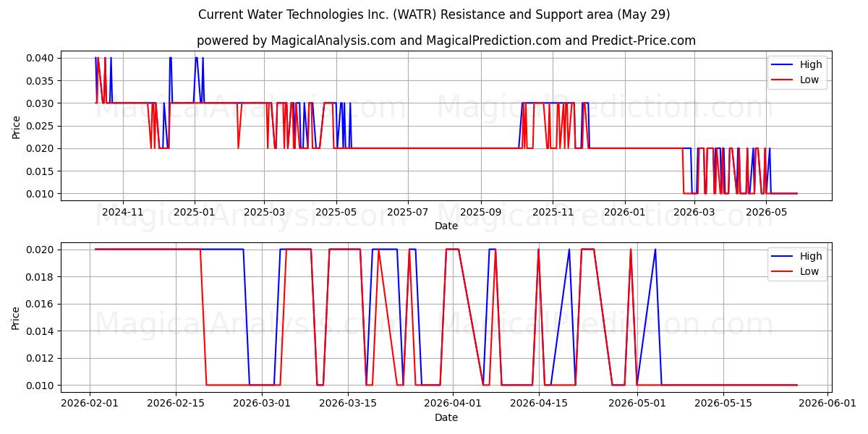Click the 'powered by MagicalAnalysis.com' subtitle

(446, 41)
